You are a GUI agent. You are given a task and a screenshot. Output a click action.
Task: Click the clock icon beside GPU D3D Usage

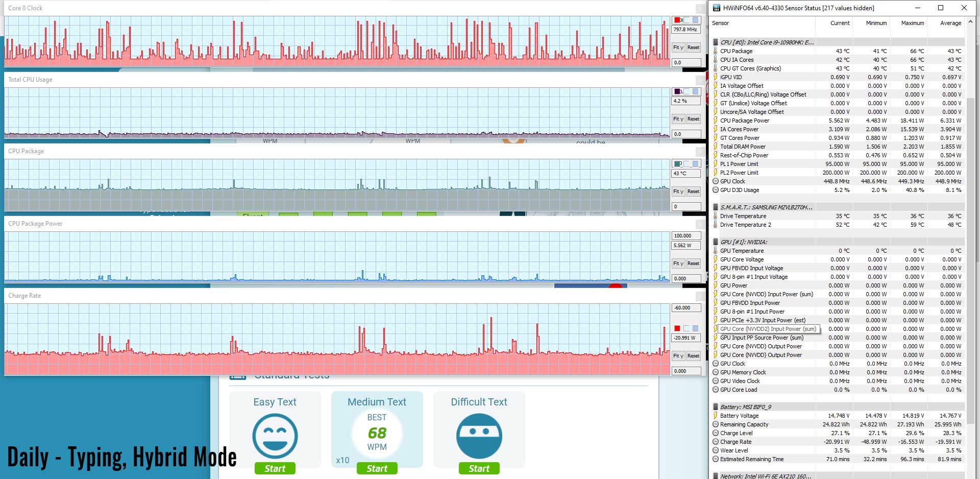coord(716,190)
